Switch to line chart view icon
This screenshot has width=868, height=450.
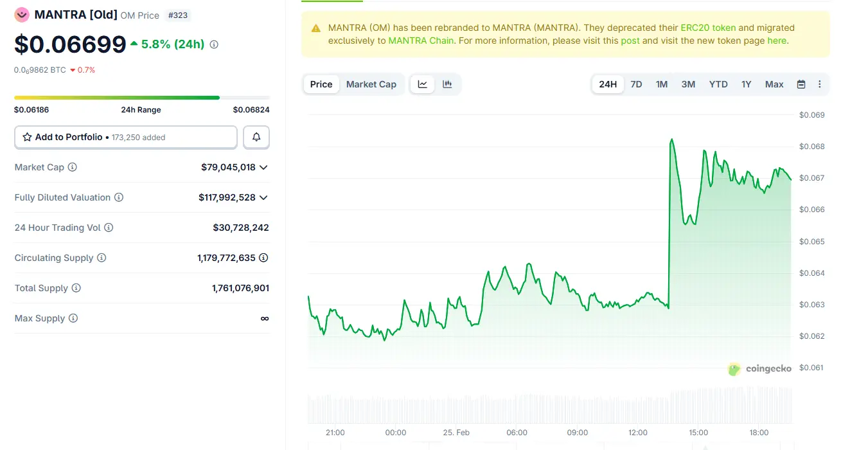click(x=423, y=84)
